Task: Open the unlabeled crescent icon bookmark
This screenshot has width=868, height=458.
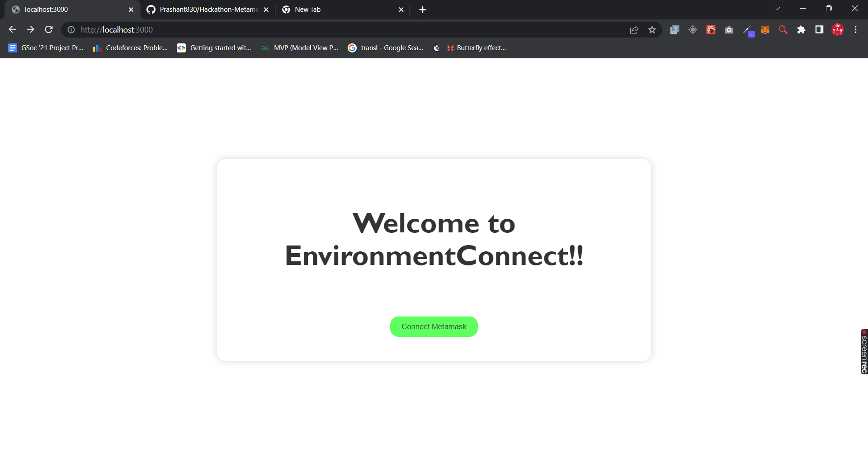Action: tap(436, 48)
